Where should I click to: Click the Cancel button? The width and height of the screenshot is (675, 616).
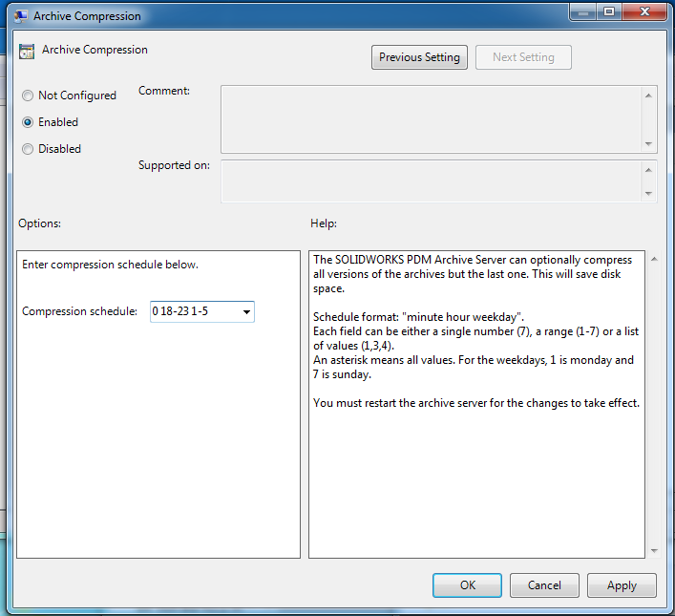point(544,584)
